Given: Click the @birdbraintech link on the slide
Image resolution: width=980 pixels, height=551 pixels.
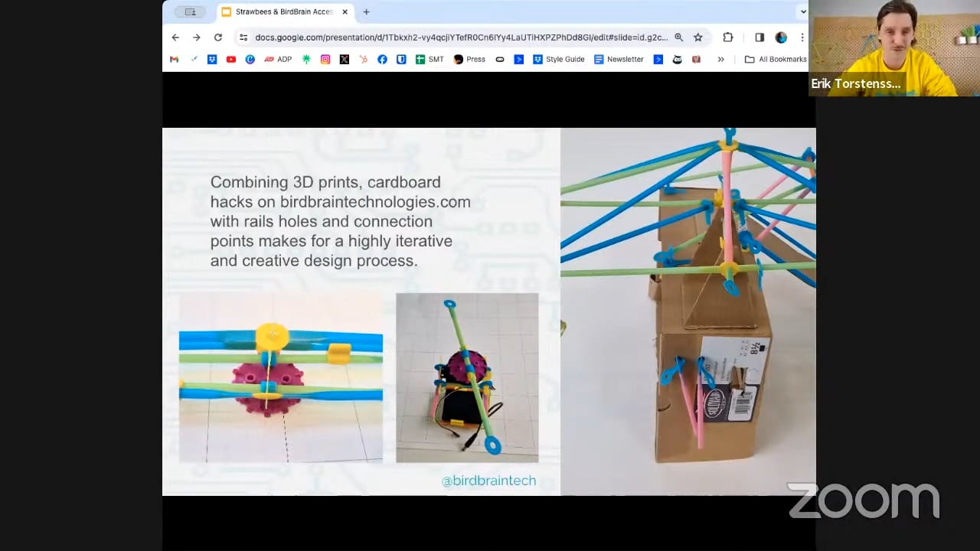Looking at the screenshot, I should tap(489, 481).
